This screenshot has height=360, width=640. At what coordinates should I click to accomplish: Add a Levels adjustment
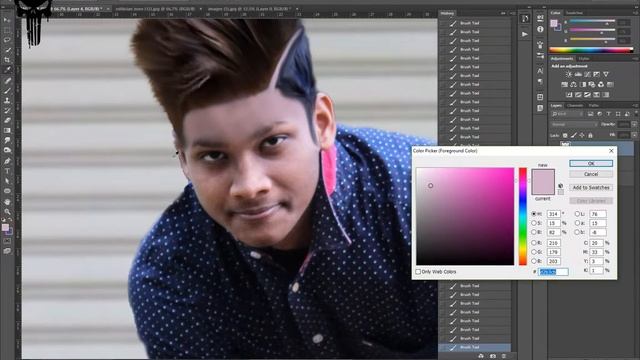pos(578,74)
